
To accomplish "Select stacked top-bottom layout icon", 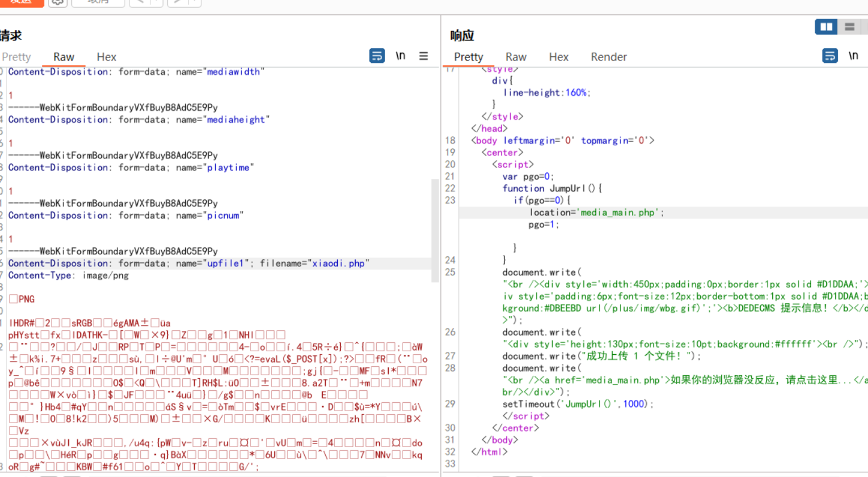I will tap(849, 26).
